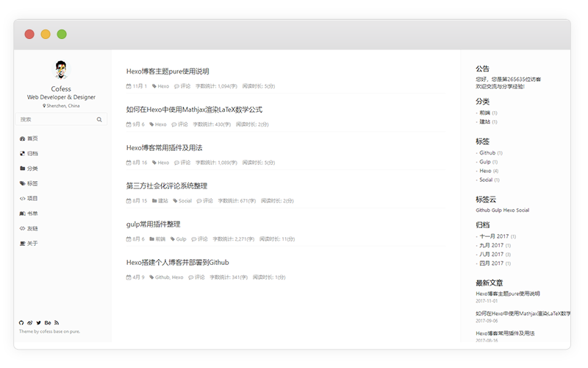Click the green window button in title bar
The width and height of the screenshot is (588, 368).
62,34
